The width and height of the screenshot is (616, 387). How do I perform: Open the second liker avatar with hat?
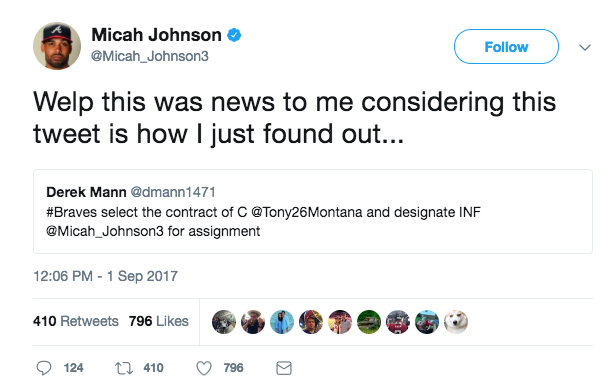click(253, 322)
